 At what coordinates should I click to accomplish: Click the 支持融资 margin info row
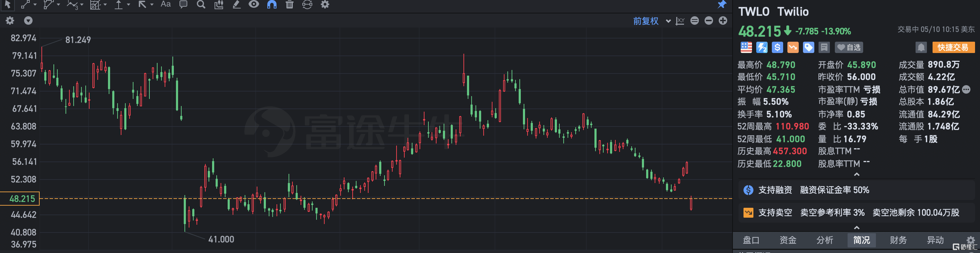(856, 190)
